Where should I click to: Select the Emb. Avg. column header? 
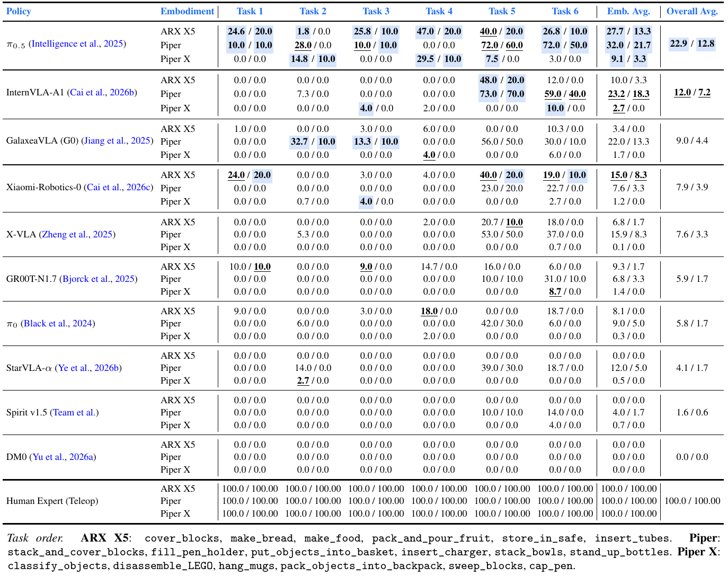pyautogui.click(x=629, y=11)
